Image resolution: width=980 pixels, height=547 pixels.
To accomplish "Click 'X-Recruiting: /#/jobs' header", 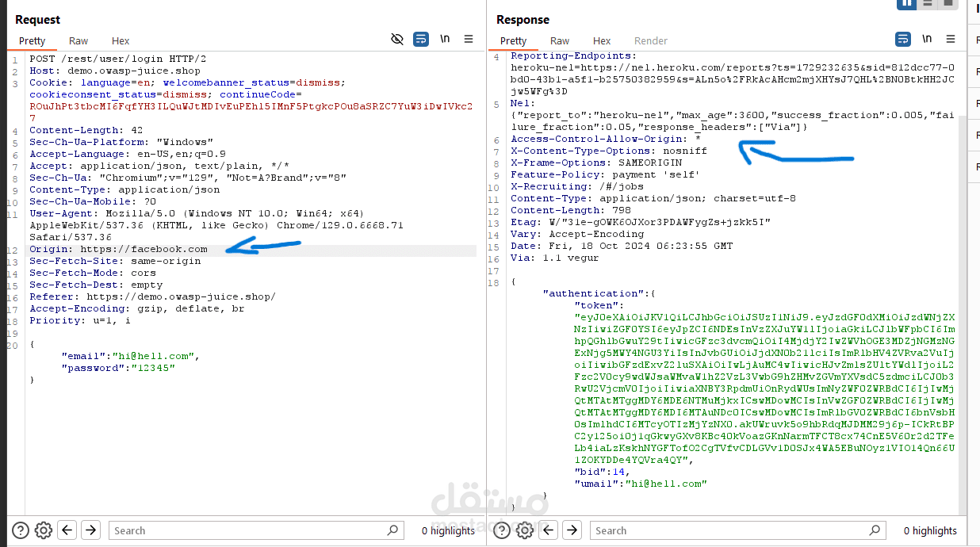I will [577, 186].
